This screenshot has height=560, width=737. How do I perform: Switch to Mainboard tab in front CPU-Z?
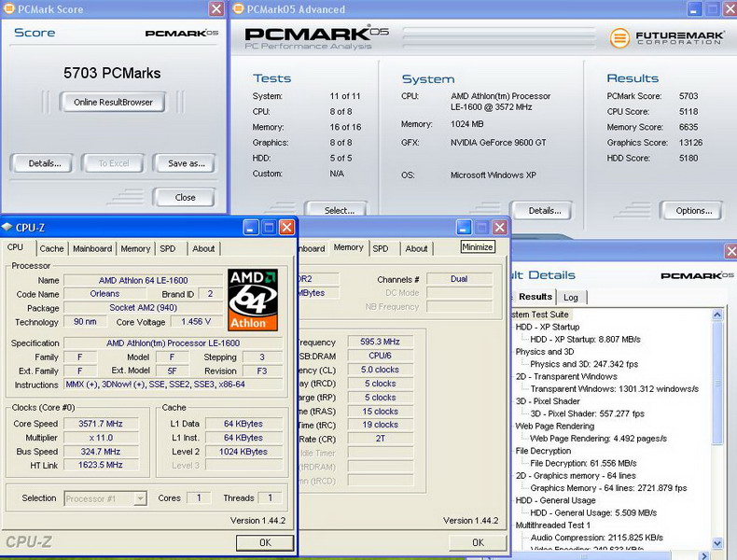(x=92, y=248)
